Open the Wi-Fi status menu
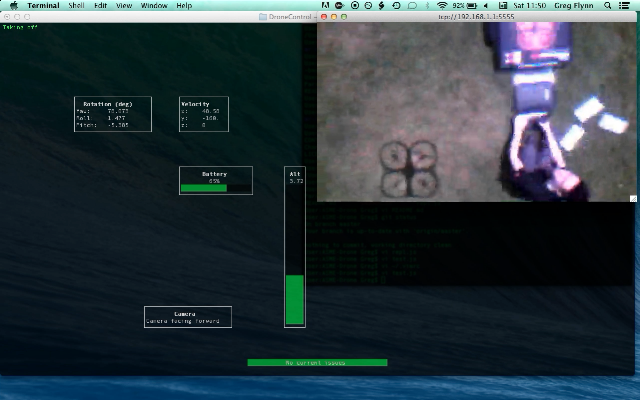Screen dimensions: 640x400 (442, 5)
